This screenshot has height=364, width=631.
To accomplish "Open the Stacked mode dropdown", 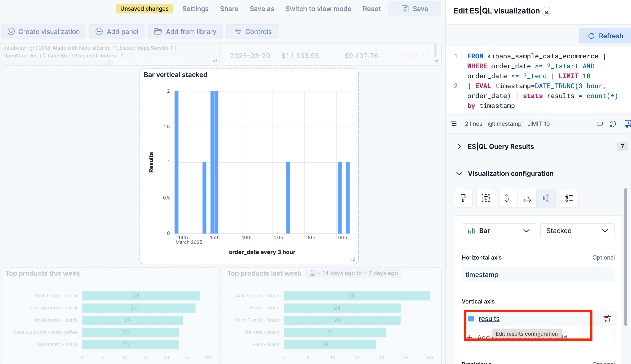I will (x=577, y=230).
